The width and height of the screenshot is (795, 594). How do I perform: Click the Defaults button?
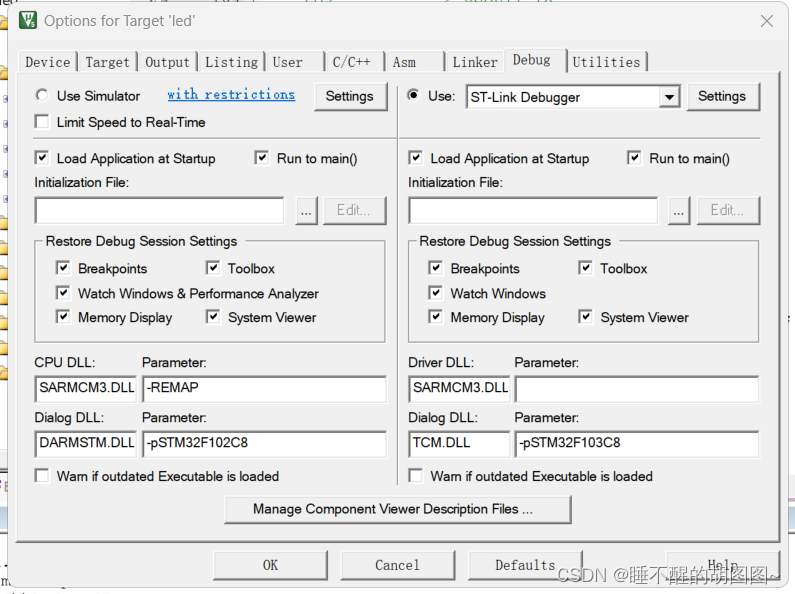(525, 565)
